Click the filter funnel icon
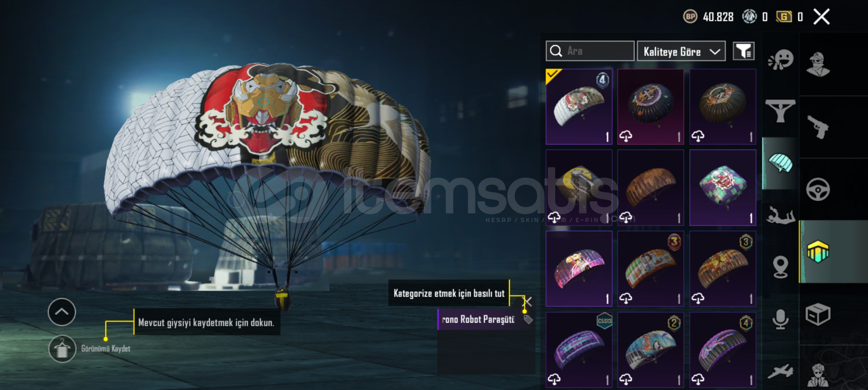Image resolution: width=868 pixels, height=390 pixels. (743, 51)
